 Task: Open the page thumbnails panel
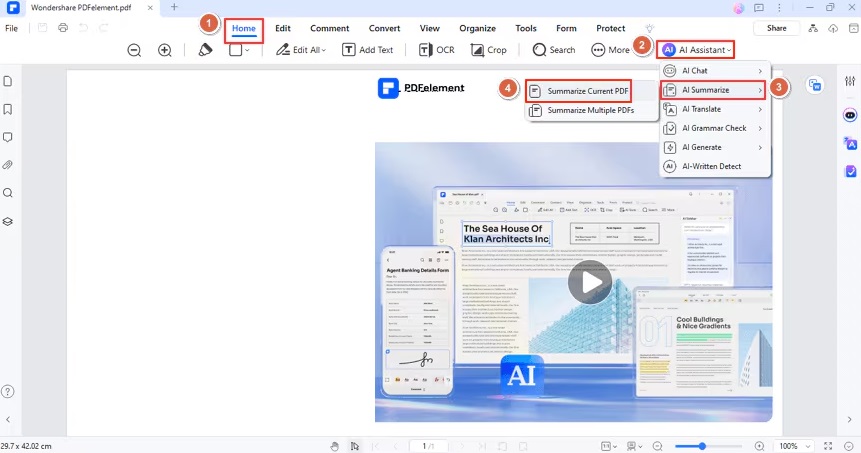(x=8, y=81)
